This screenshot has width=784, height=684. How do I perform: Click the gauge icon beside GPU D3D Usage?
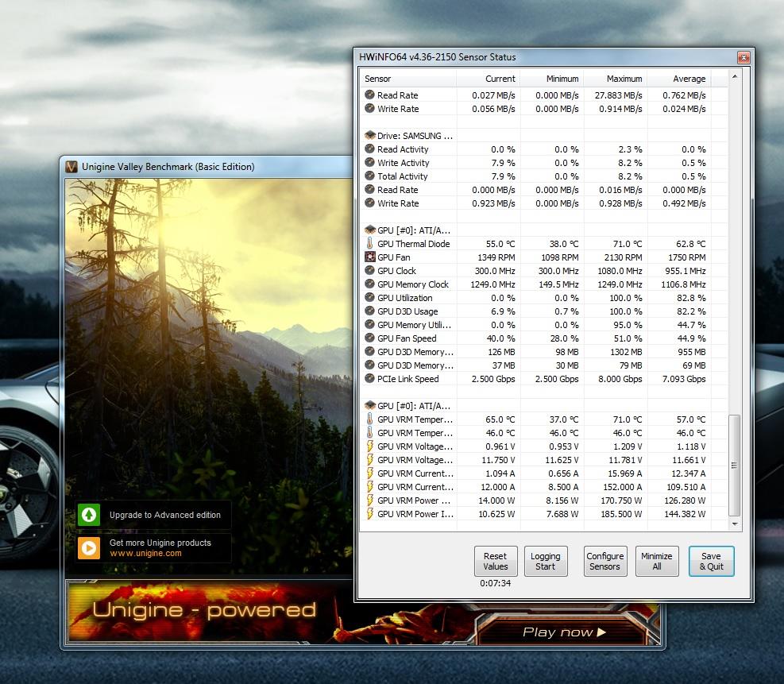click(x=369, y=311)
